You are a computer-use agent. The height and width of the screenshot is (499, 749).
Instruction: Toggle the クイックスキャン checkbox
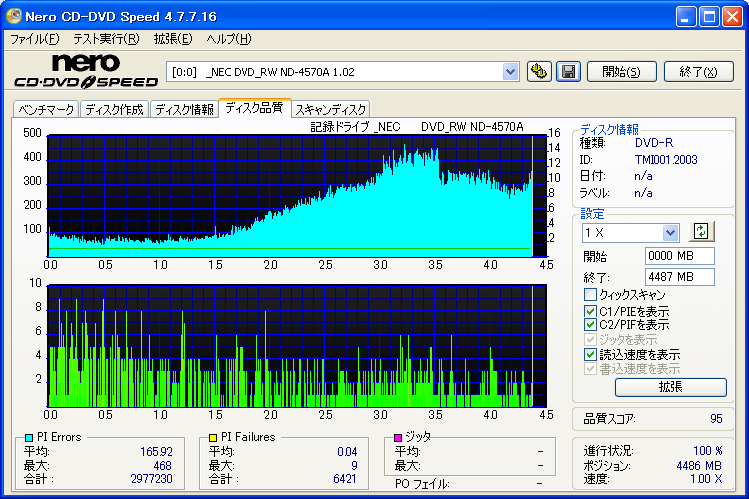[590, 294]
